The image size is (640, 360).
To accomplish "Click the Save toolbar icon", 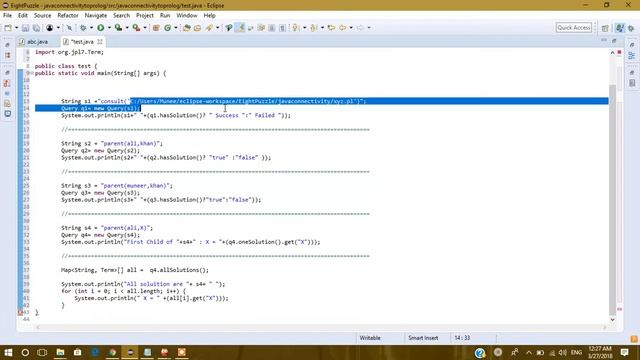I will [25, 28].
